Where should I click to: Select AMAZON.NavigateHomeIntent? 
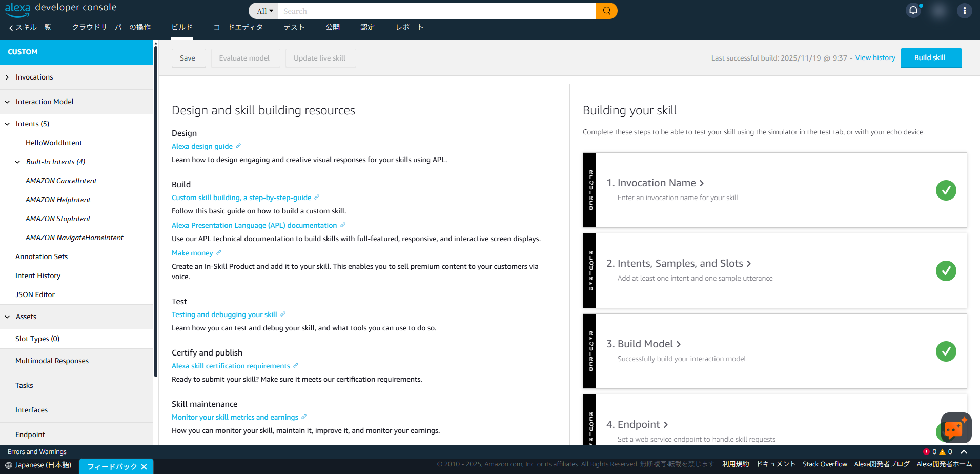coord(74,238)
